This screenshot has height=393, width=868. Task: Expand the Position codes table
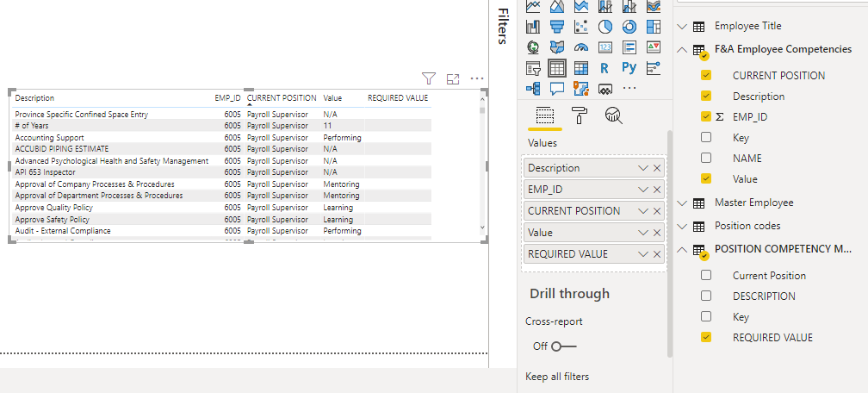click(681, 226)
